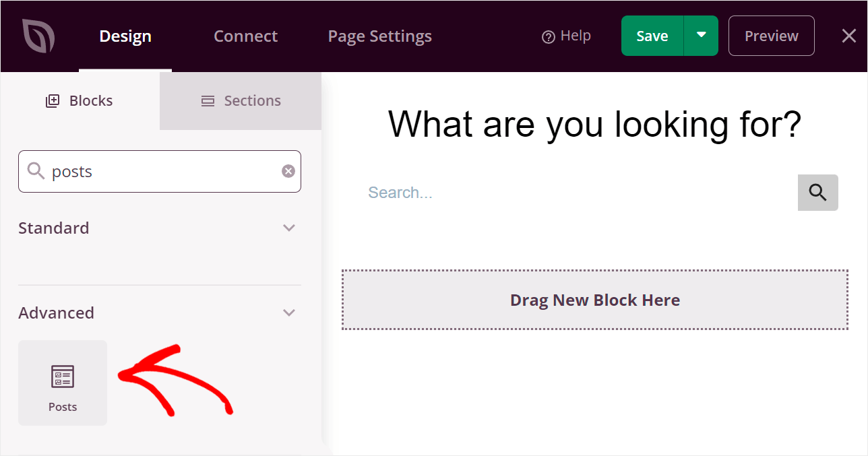The image size is (868, 456).
Task: Open the Save dropdown arrow
Action: [x=702, y=36]
